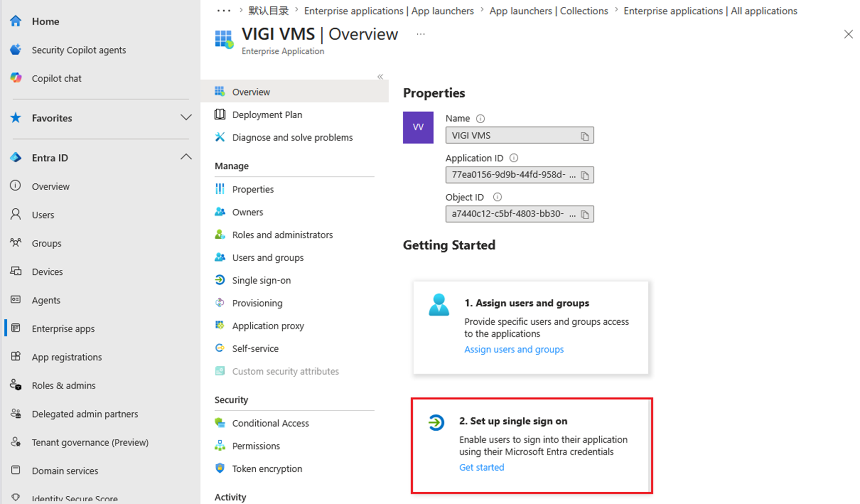This screenshot has width=860, height=504.
Task: Click the Single sign-on menu icon
Action: 220,280
